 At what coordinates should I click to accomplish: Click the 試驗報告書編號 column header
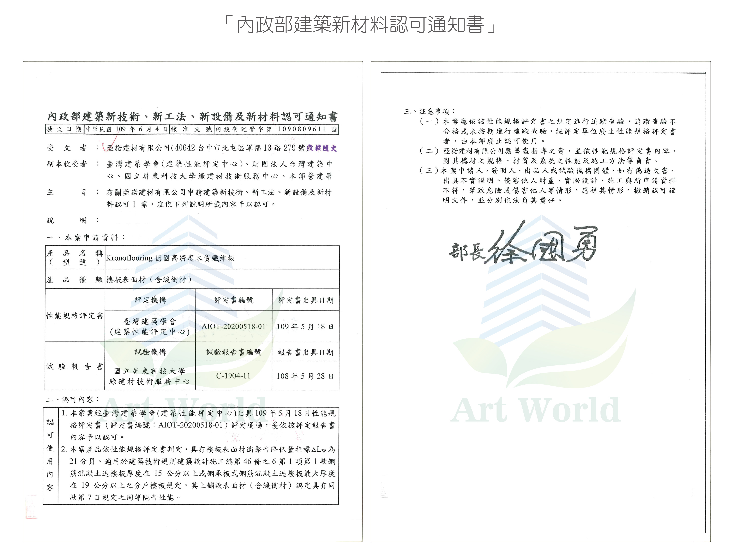[234, 352]
